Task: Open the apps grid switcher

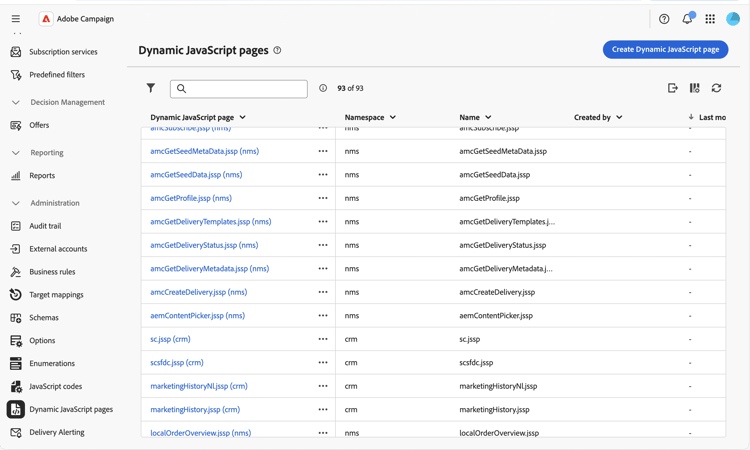Action: (x=710, y=19)
